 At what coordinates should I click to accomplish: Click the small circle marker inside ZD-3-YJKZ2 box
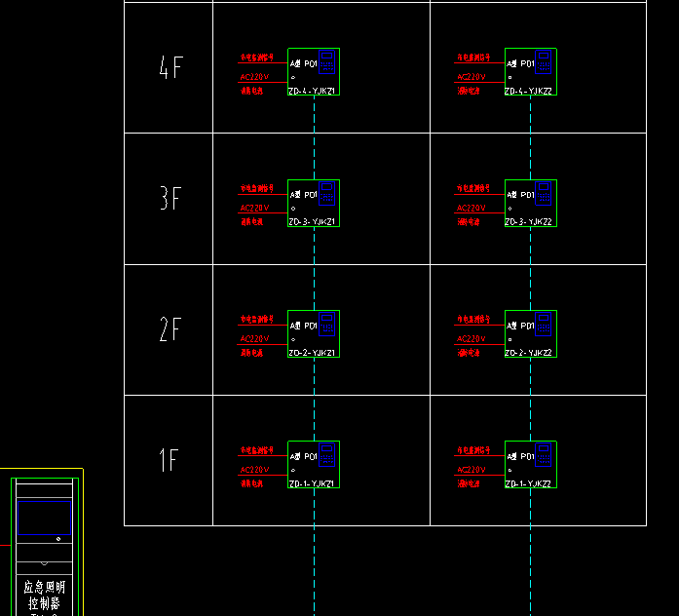tap(510, 209)
